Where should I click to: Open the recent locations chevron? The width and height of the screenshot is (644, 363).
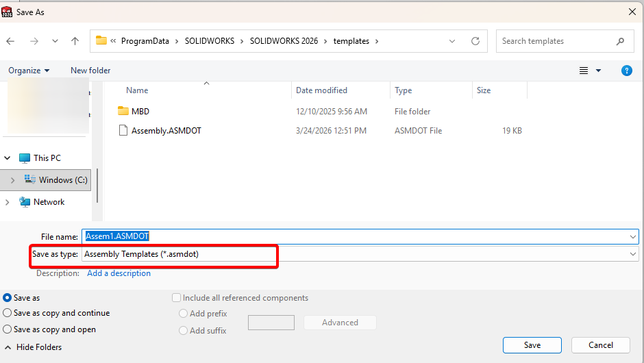(55, 41)
